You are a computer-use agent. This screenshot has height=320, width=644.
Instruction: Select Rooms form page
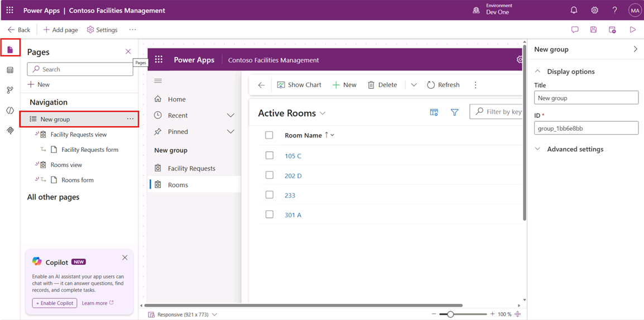(x=77, y=180)
